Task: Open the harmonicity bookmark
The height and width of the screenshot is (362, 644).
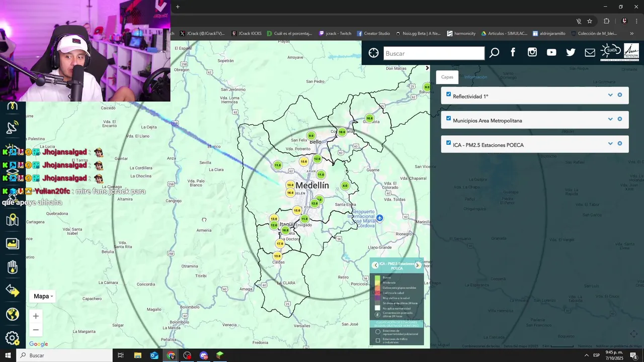Action: point(461,33)
